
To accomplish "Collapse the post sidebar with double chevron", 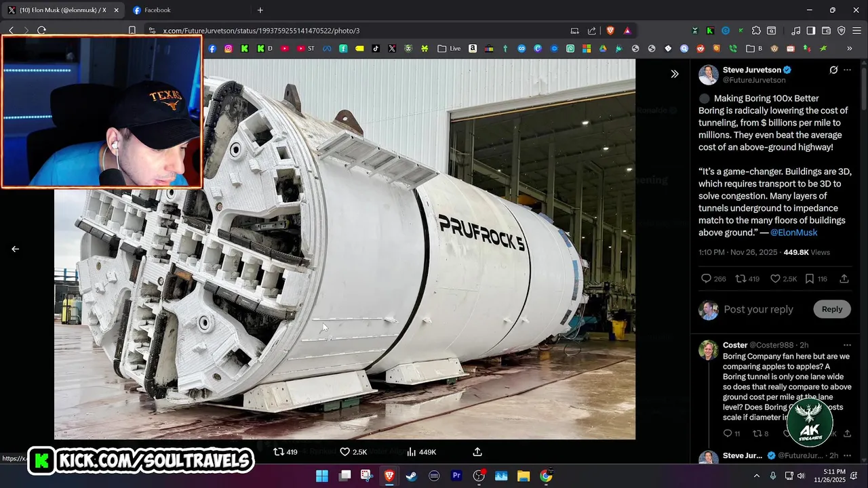I will [x=675, y=74].
